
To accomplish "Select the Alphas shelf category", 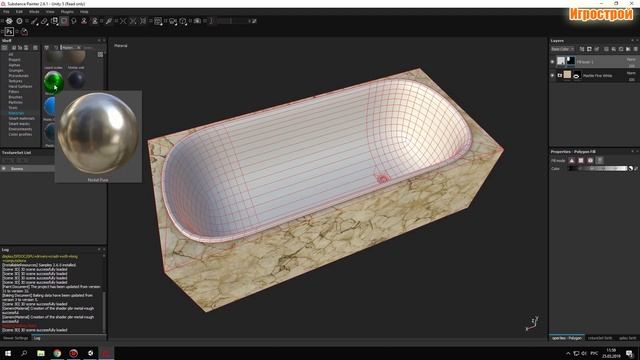I will 14,65.
